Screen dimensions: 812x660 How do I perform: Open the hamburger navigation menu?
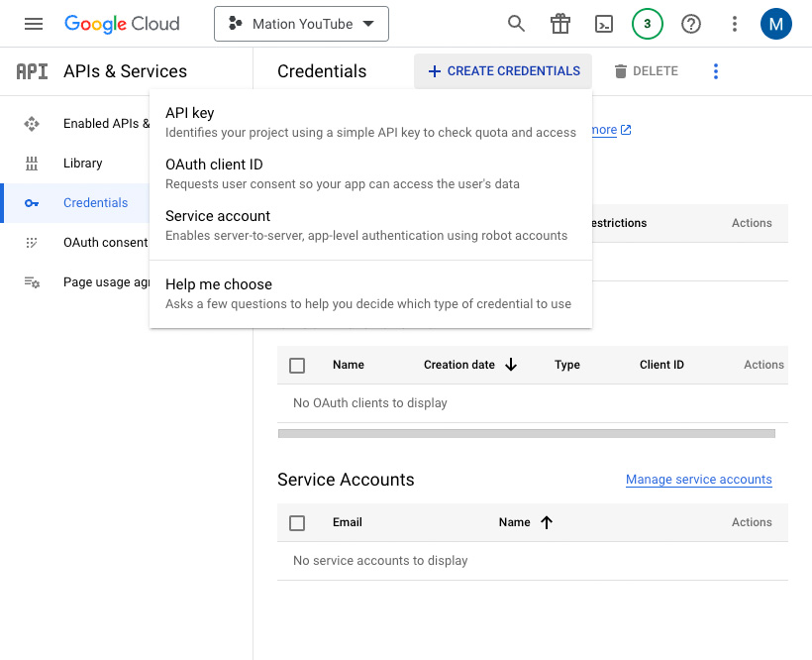point(34,24)
